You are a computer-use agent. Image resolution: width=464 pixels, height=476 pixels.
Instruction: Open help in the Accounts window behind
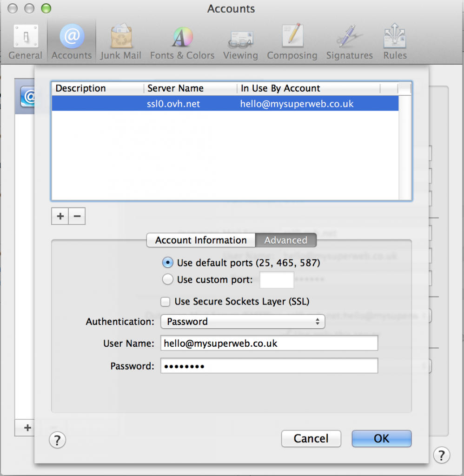tap(442, 455)
